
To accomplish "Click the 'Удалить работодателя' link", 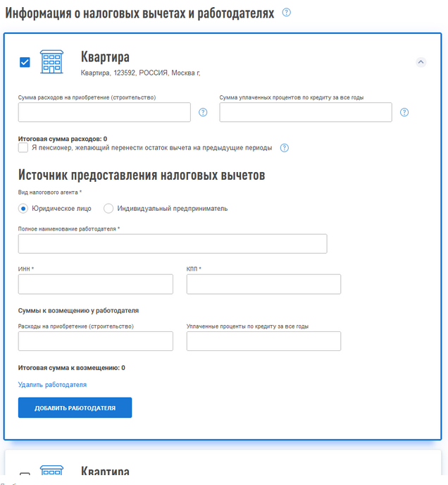I will click(52, 385).
